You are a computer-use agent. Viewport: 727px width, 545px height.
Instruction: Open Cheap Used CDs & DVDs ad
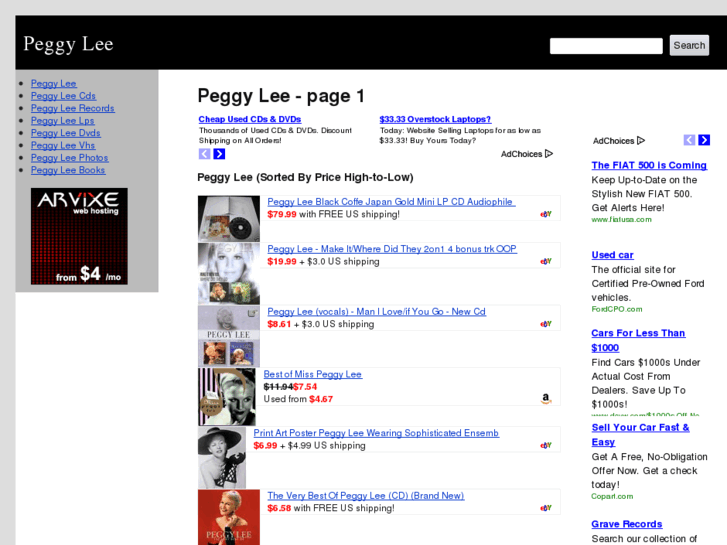250,119
